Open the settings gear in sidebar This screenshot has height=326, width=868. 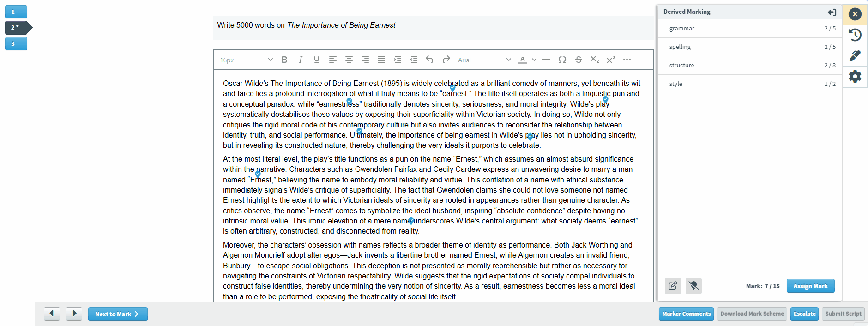pyautogui.click(x=855, y=76)
